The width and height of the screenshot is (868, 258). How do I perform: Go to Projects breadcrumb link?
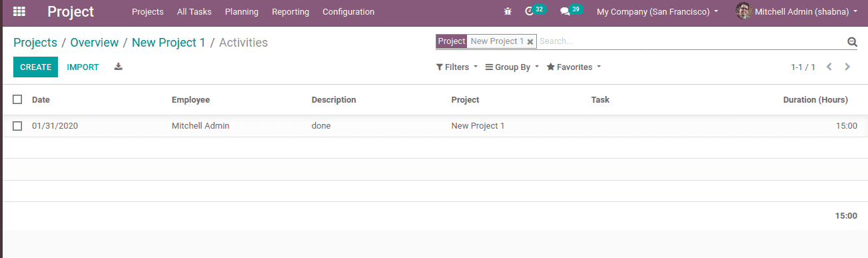point(35,43)
